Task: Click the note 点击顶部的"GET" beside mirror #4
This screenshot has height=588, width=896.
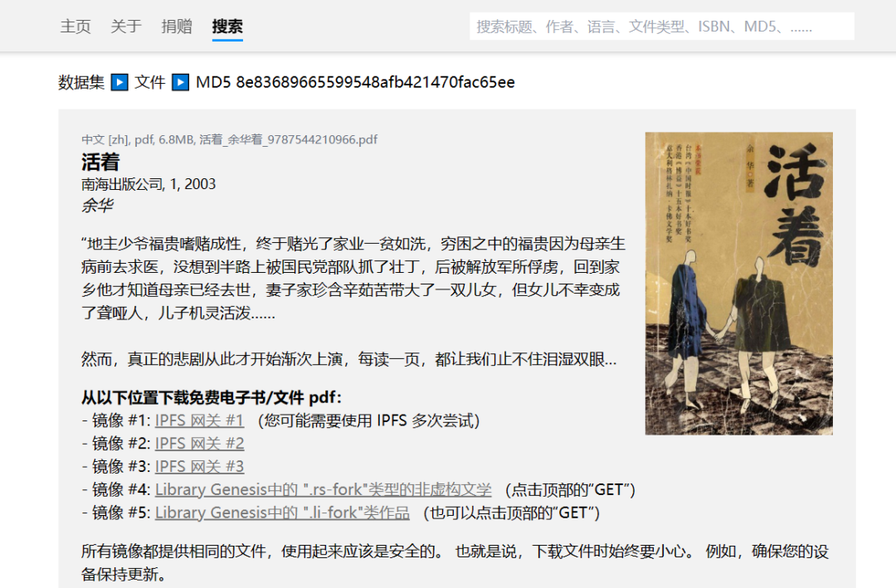Action: tap(570, 489)
